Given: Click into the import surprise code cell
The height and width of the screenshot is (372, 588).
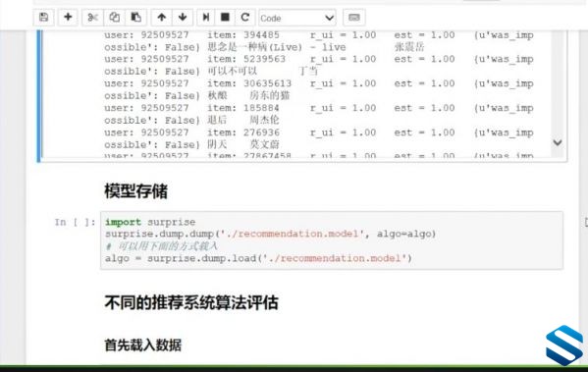Looking at the screenshot, I should (332, 240).
